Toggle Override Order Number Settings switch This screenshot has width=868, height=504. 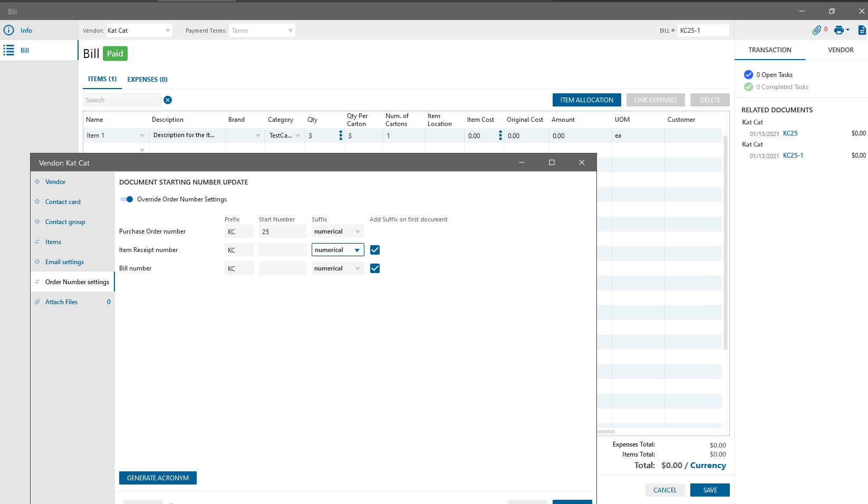[x=127, y=199]
